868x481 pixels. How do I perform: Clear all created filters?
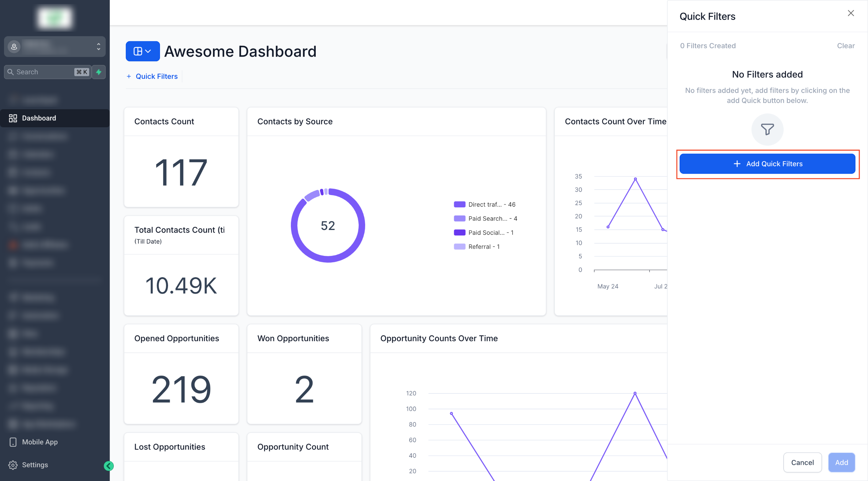click(x=845, y=46)
